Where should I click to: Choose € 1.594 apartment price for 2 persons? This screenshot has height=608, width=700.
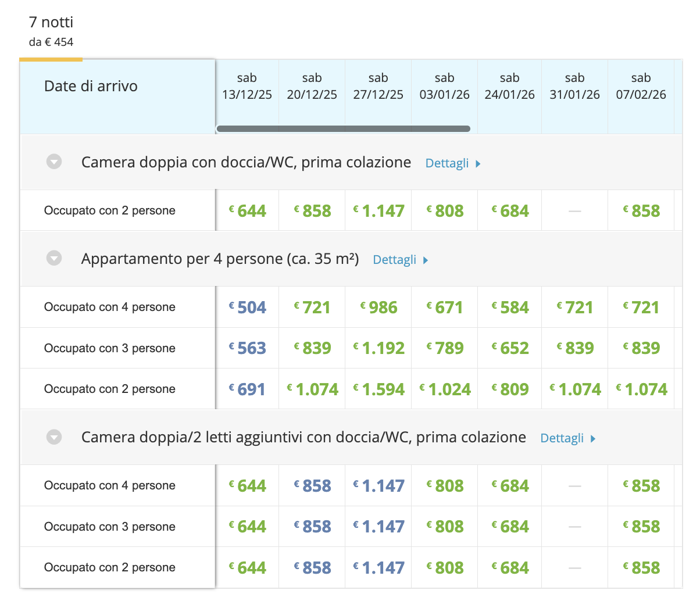[378, 389]
